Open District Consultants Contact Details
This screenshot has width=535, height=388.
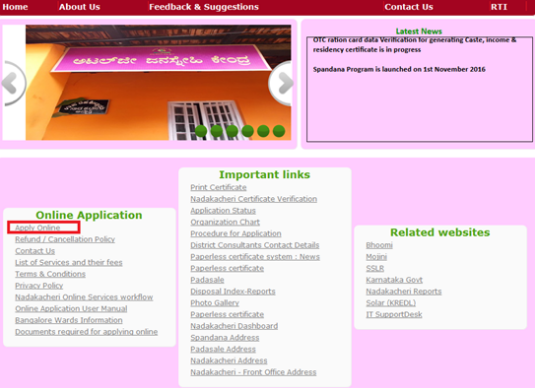click(x=255, y=245)
